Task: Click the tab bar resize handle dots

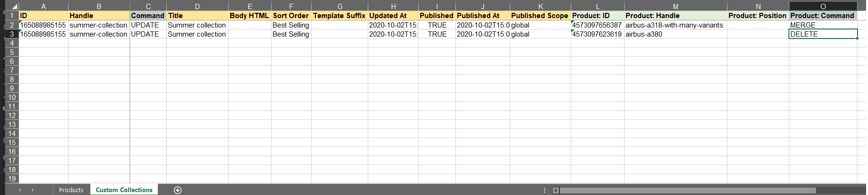Action: (x=545, y=190)
